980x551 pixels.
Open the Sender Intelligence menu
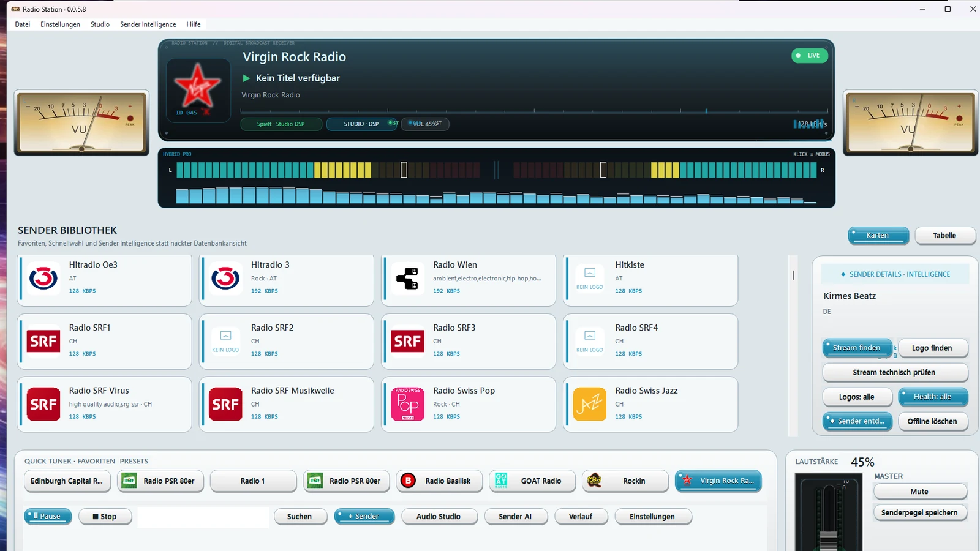coord(148,24)
